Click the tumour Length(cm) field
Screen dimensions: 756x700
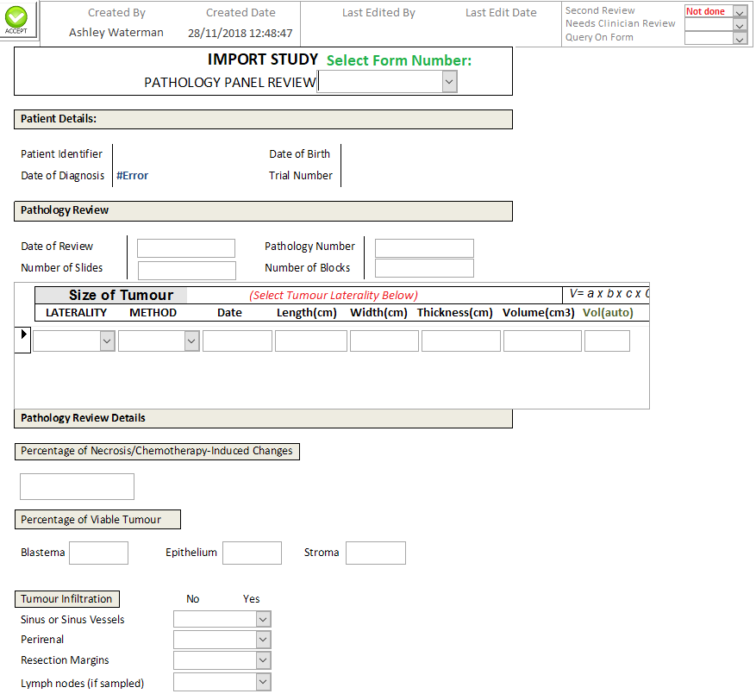310,341
